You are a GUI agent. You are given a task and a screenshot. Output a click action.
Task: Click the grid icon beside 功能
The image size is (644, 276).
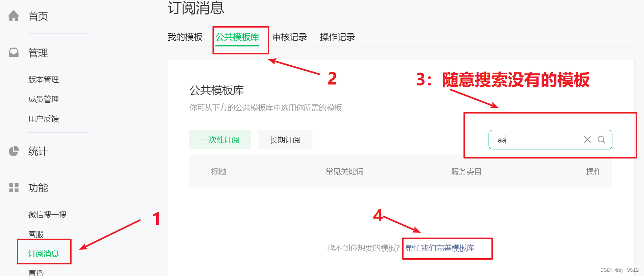(x=14, y=188)
